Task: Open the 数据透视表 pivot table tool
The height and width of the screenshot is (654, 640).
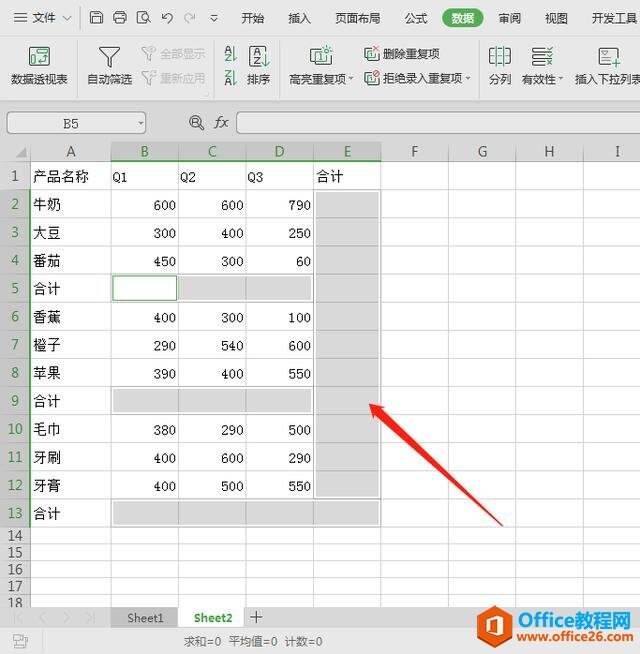Action: [x=39, y=66]
